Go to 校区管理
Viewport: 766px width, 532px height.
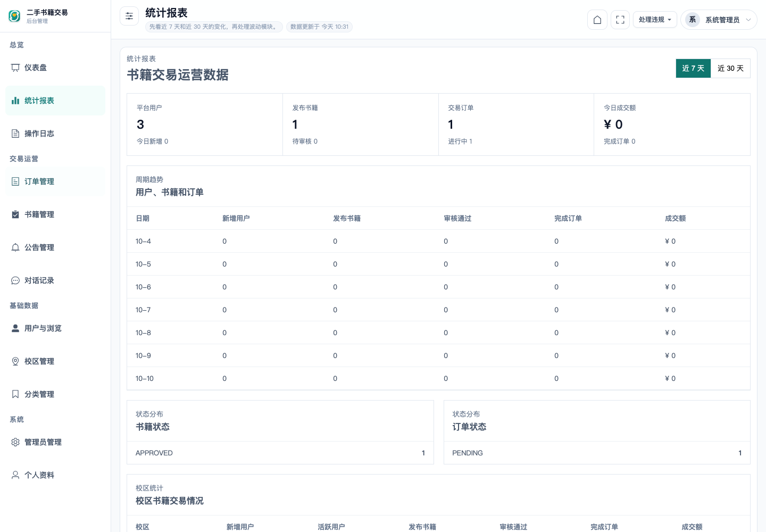click(x=55, y=361)
